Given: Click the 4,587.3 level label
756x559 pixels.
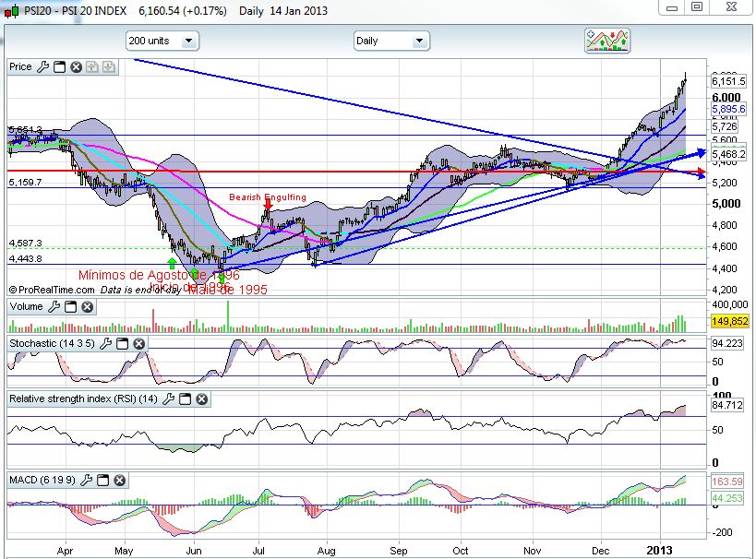Looking at the screenshot, I should pos(25,243).
